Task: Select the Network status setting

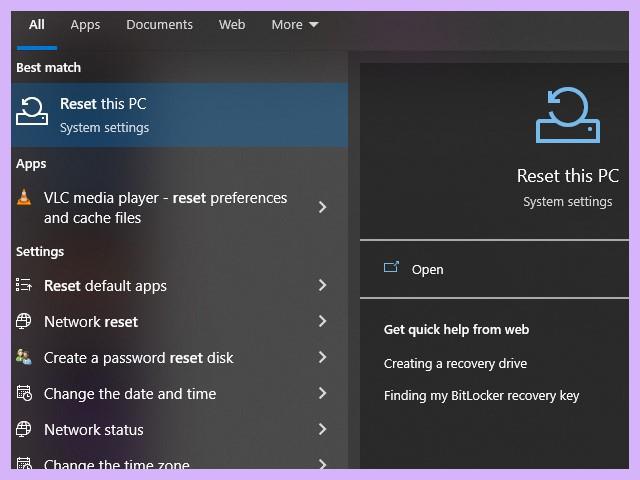Action: pos(180,429)
